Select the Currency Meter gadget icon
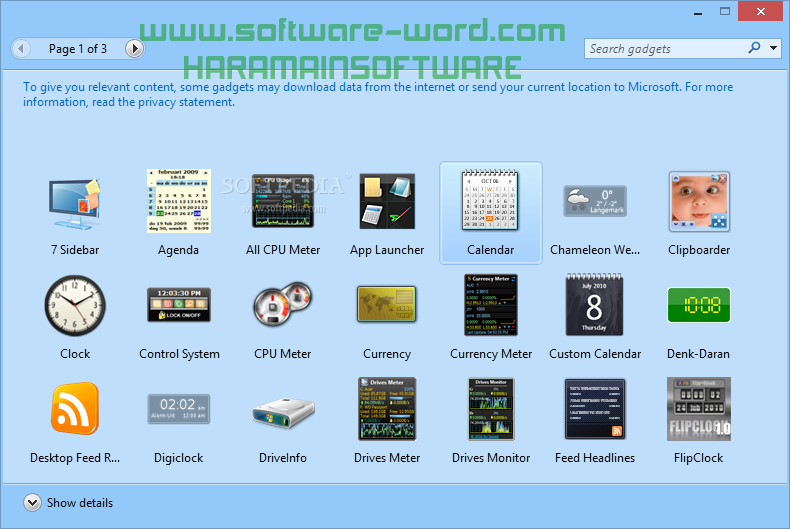 click(x=491, y=305)
